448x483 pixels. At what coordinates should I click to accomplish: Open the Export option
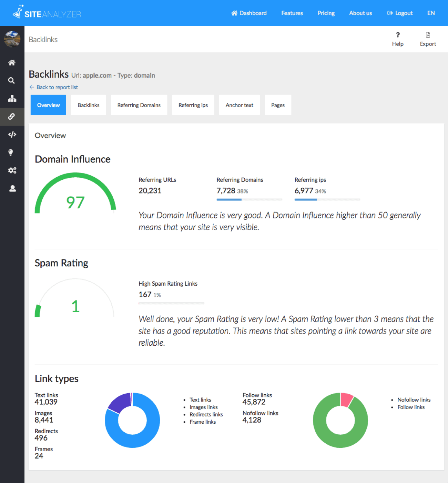click(x=428, y=38)
